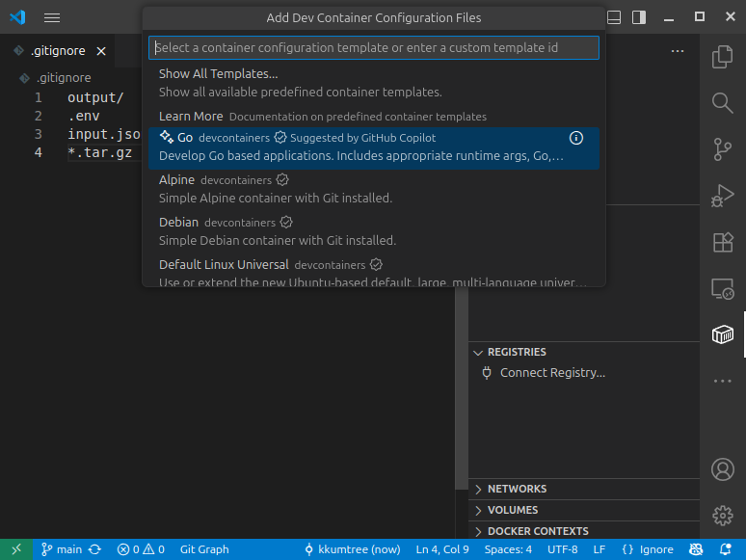Open the editor More Actions ellipsis
This screenshot has height=560, width=746.
[x=677, y=51]
